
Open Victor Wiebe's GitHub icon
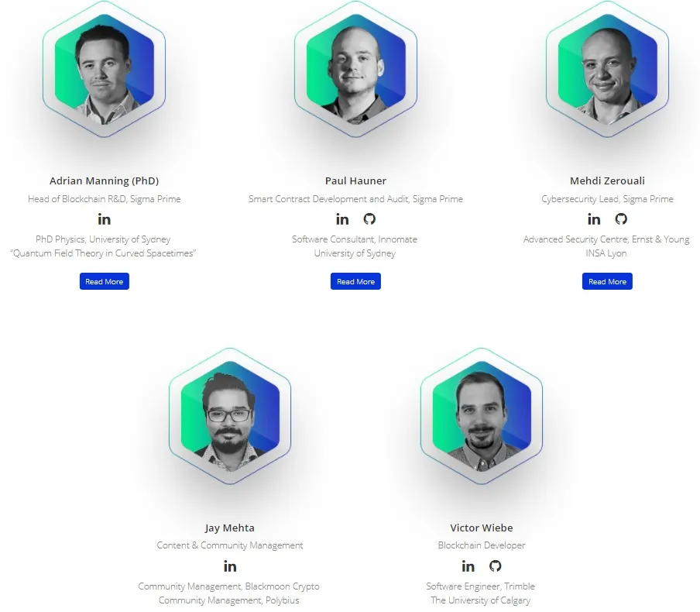495,566
